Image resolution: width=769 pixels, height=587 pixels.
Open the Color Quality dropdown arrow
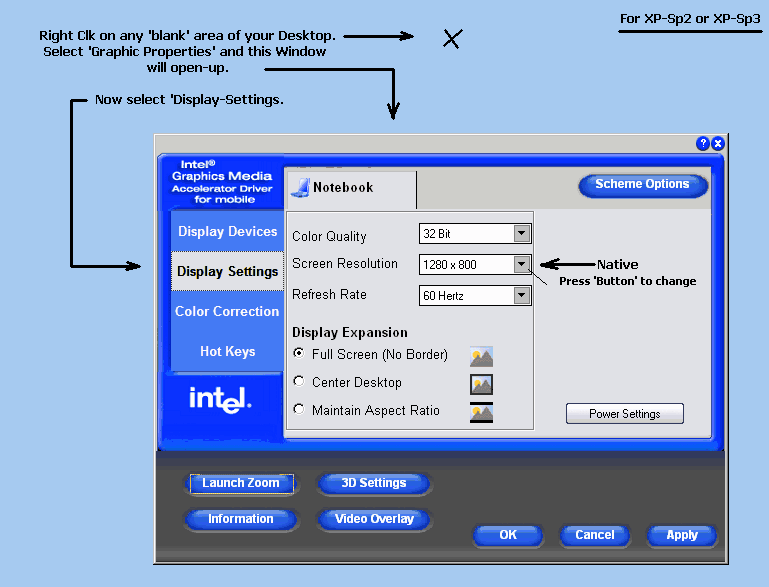click(x=522, y=233)
